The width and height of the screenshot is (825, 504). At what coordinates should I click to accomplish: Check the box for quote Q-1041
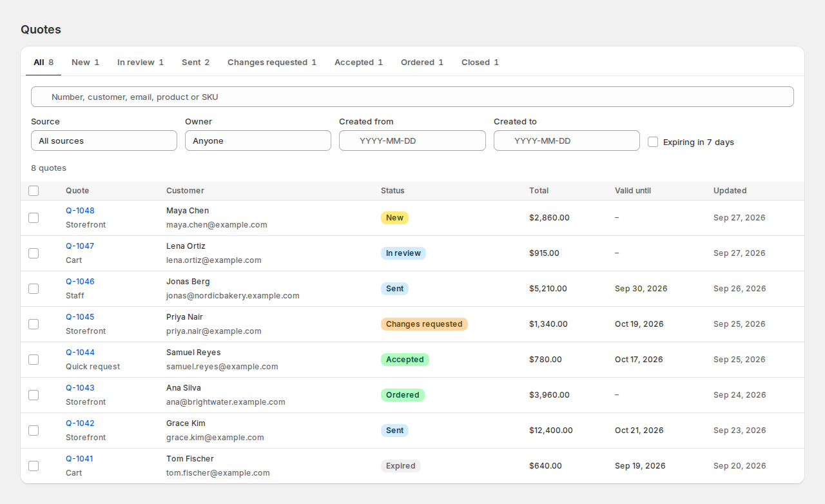click(34, 466)
